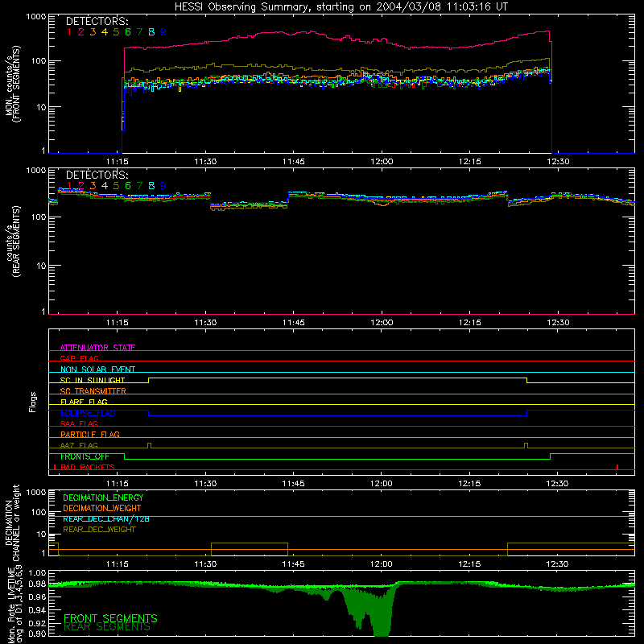Click the ECLIPSE_FLAG label
Viewport: 644px width, 644px height.
point(88,413)
